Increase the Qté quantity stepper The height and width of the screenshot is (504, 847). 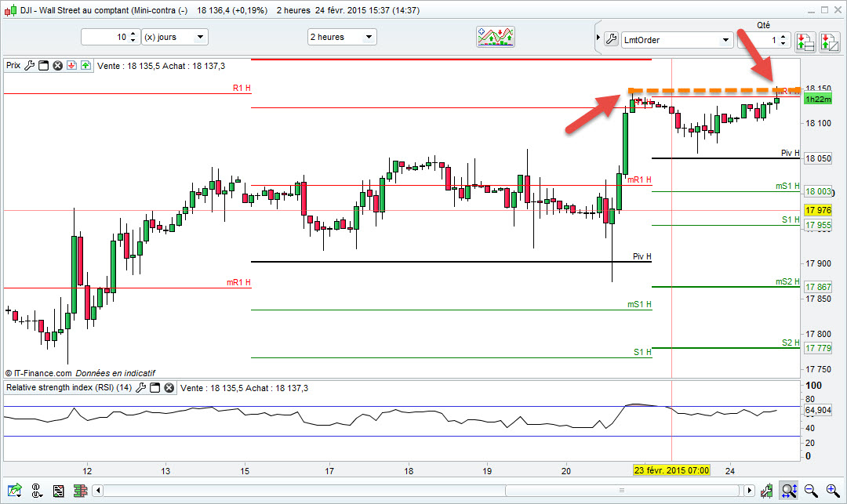click(x=783, y=37)
